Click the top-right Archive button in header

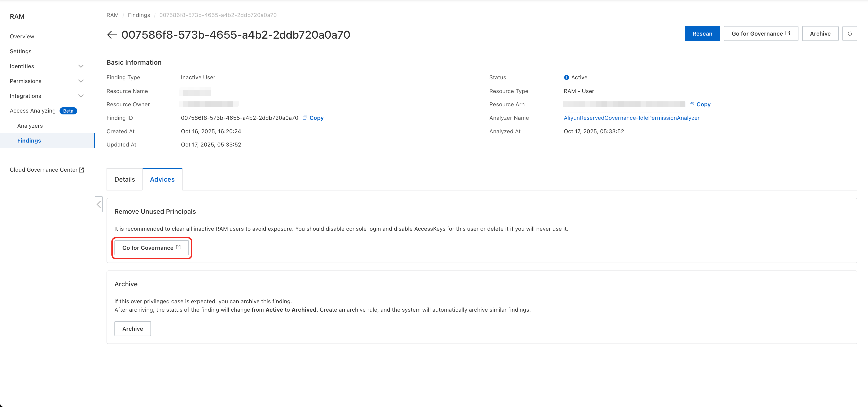tap(820, 34)
